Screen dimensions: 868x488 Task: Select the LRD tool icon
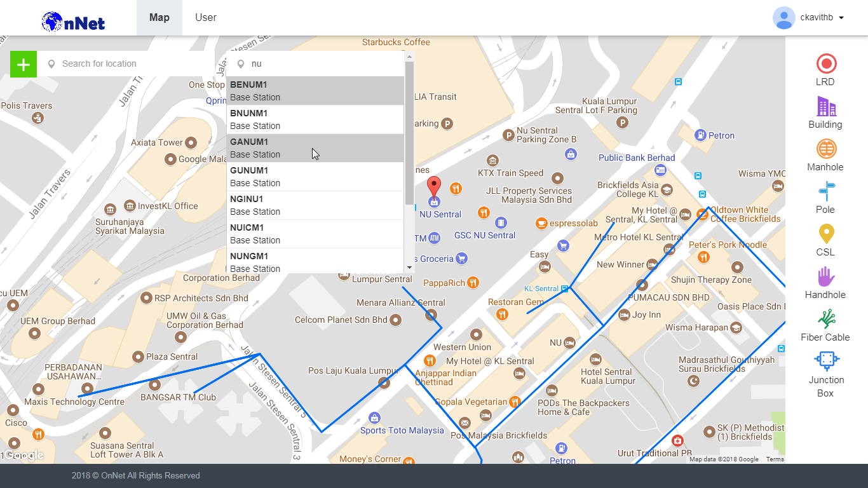coord(826,64)
